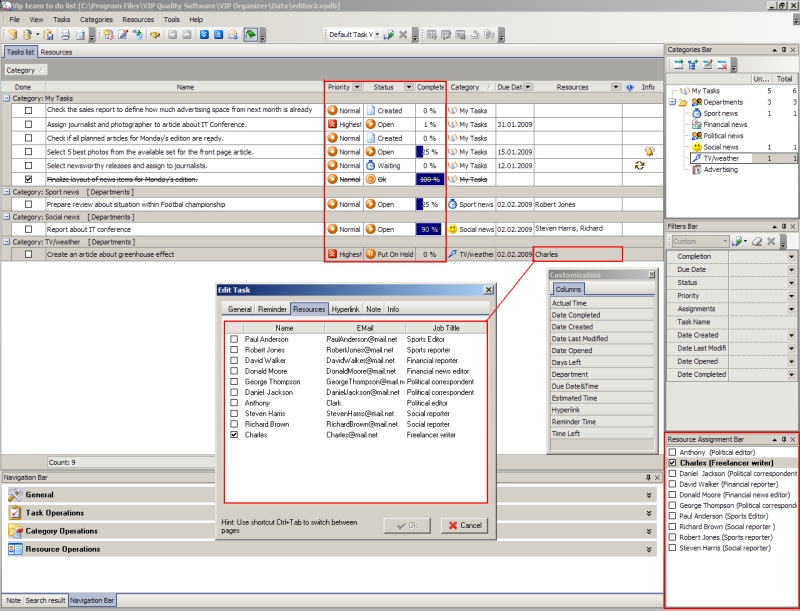Click the new category icon in Categories Bar

pyautogui.click(x=677, y=65)
